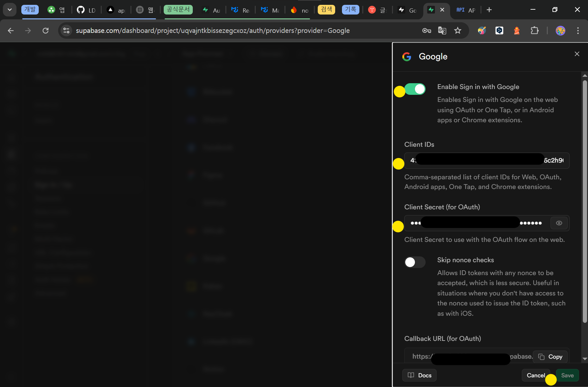The image size is (588, 387).
Task: Click the scroll up arrow in panel scrollbar
Action: coord(585,75)
